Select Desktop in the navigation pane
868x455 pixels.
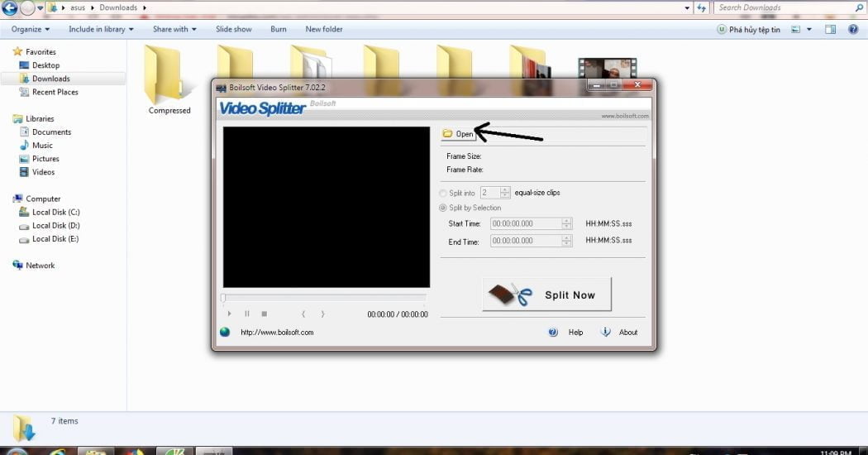45,65
